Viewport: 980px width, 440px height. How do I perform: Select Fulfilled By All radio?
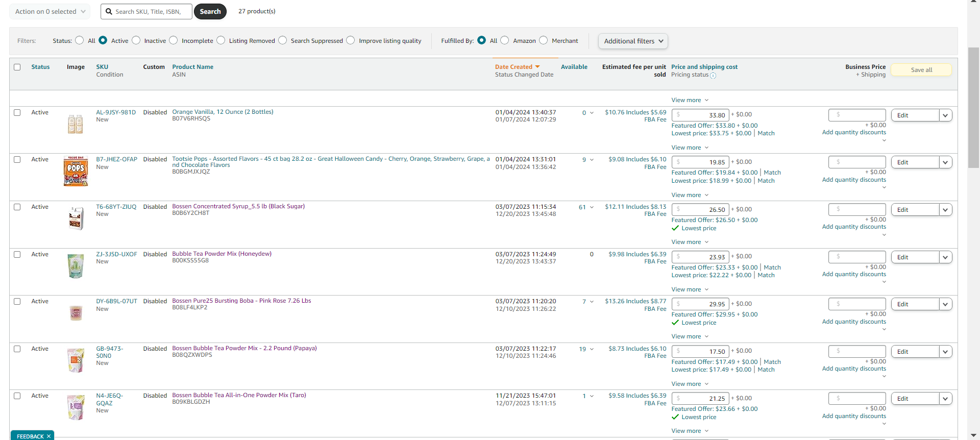482,40
